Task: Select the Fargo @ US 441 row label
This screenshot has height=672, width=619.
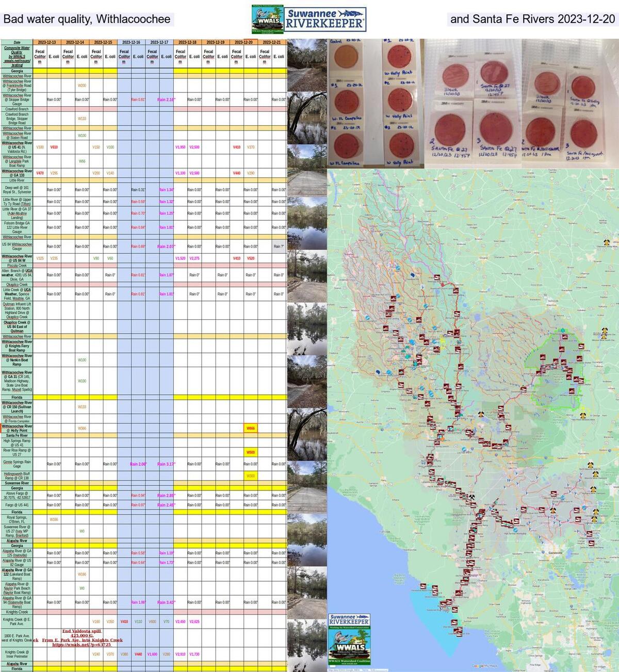Action: (17, 505)
